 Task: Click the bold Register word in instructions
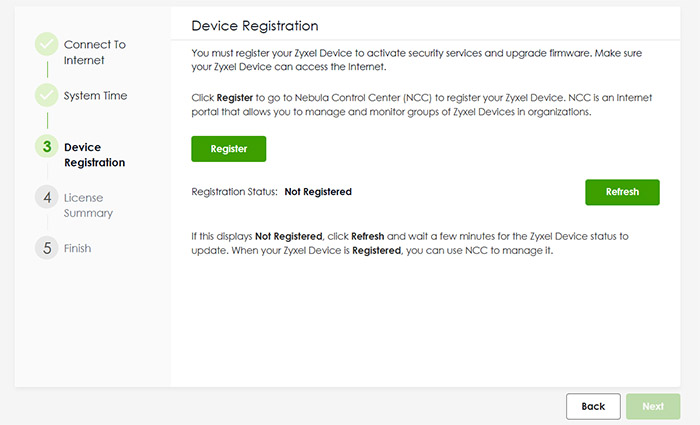coord(235,98)
